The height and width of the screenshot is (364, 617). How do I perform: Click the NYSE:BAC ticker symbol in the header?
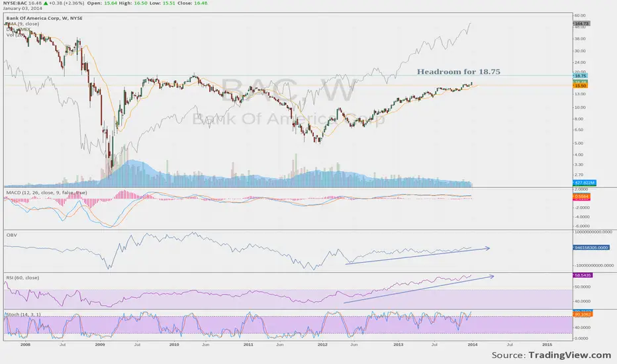[x=15, y=3]
